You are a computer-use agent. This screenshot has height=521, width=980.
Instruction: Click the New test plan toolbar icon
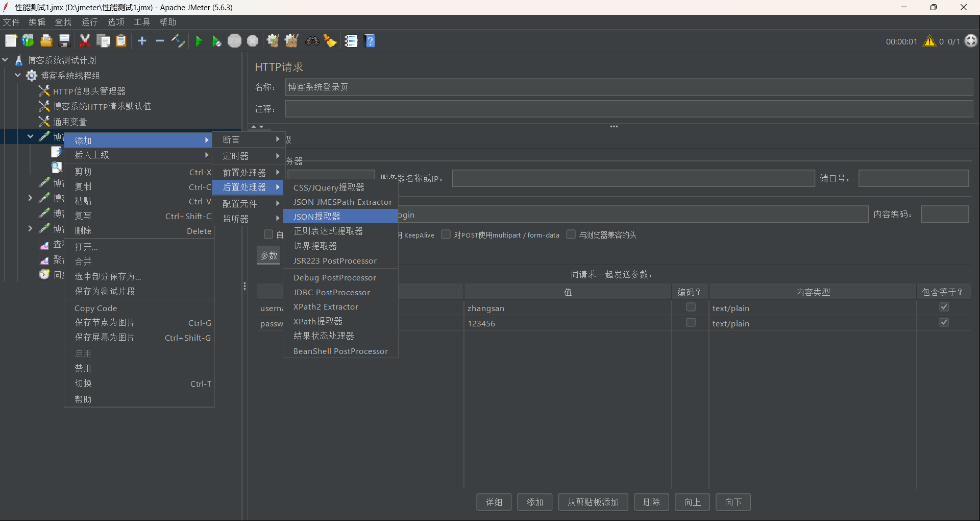pos(11,41)
